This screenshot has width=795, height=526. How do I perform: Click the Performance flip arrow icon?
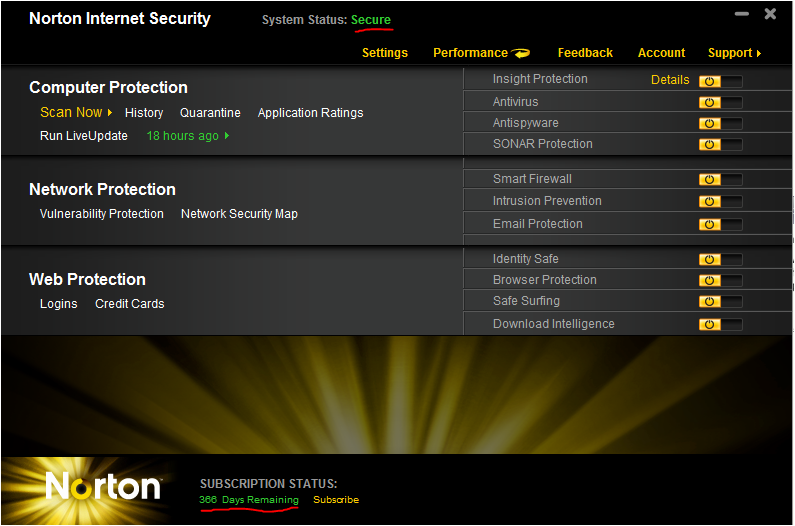pos(521,53)
